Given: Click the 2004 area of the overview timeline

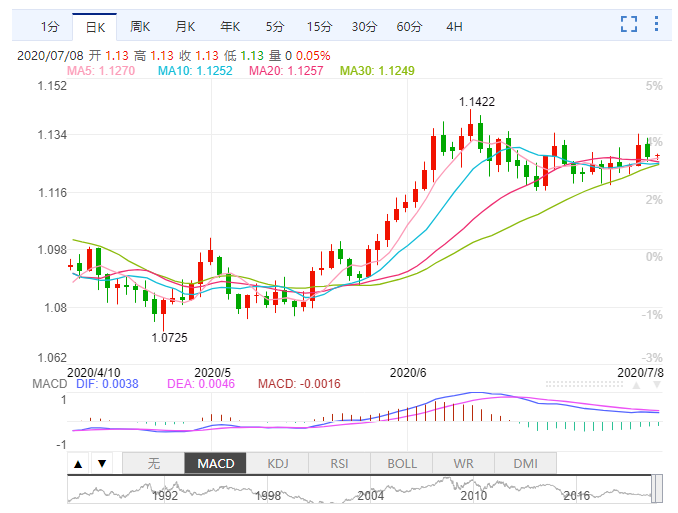Looking at the screenshot, I should 371,495.
